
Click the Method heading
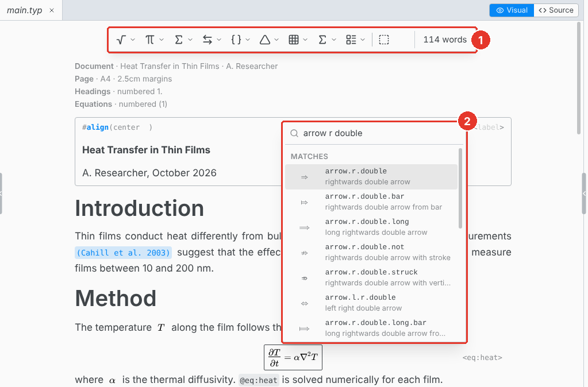pos(116,298)
